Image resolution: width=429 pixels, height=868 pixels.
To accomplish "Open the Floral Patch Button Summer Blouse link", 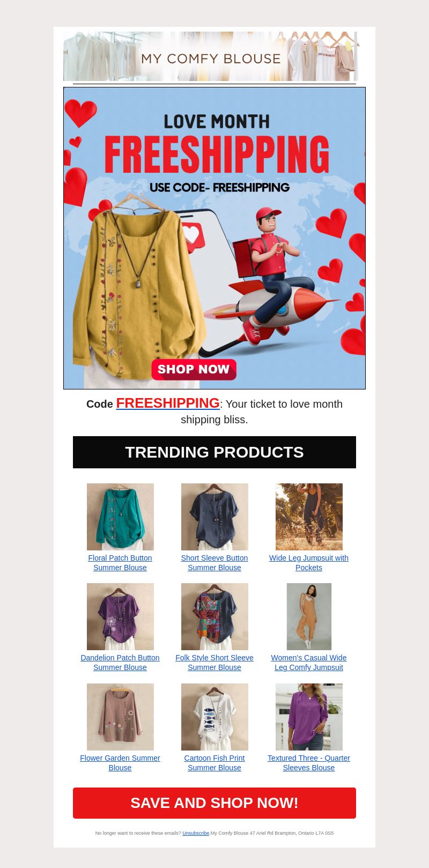I will (120, 563).
